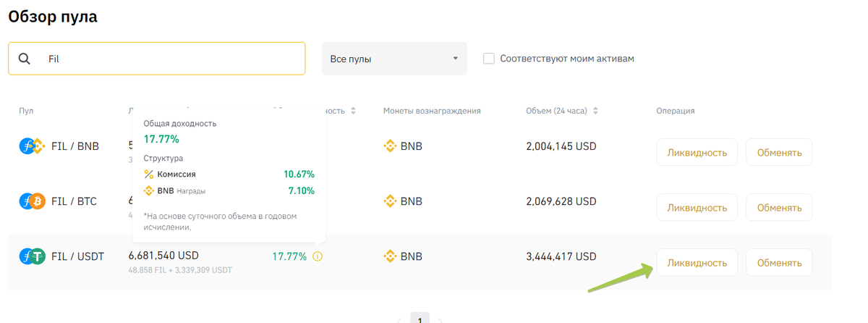The width and height of the screenshot is (868, 323).
Task: Click the FIL / BNB pair icon
Action: point(32,146)
